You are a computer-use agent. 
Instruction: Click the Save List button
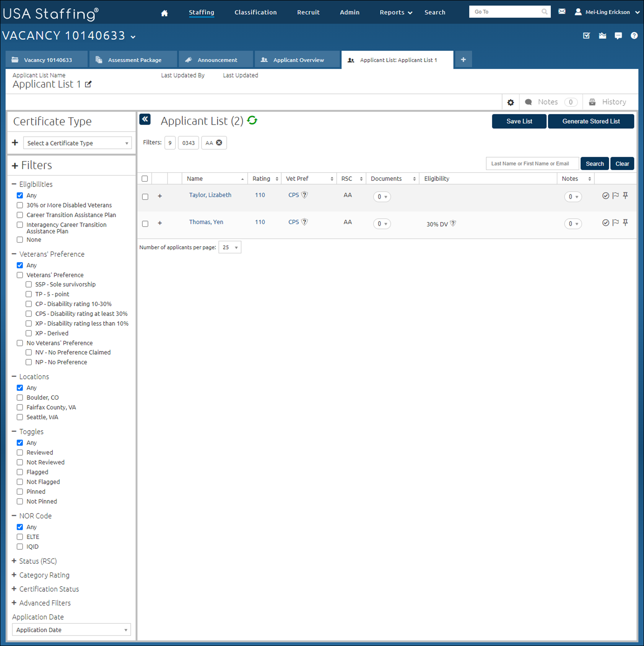[519, 121]
